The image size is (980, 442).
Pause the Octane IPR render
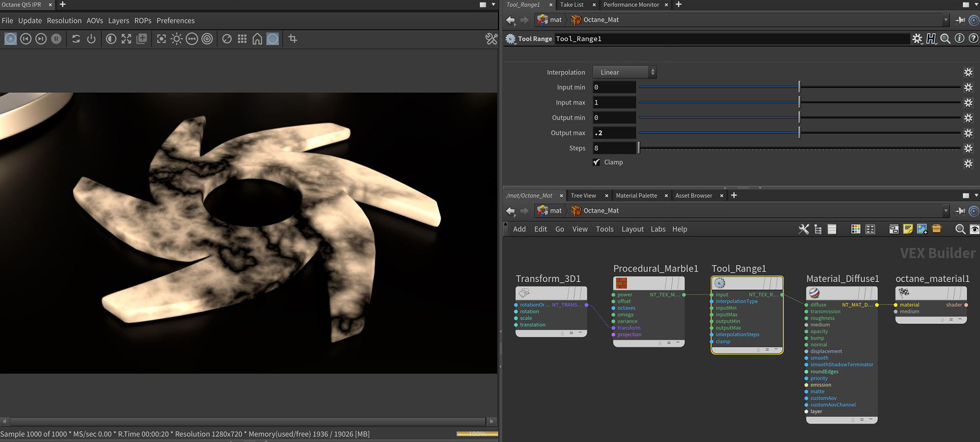pos(56,39)
